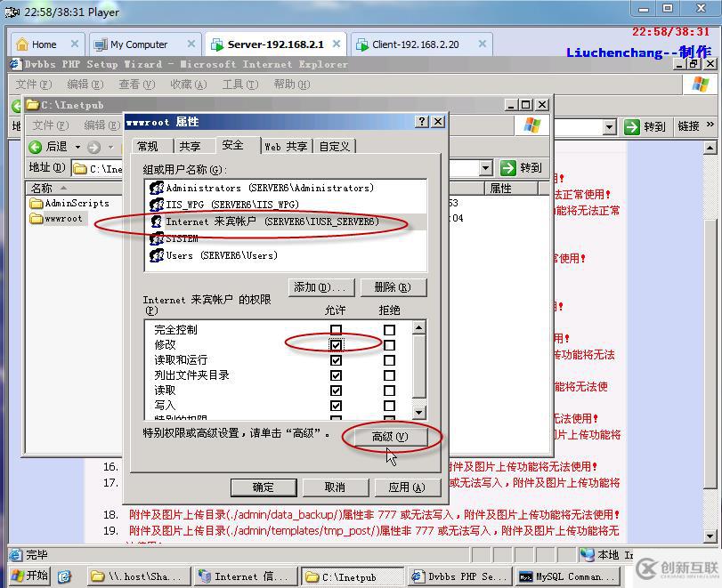722x588 pixels.
Task: Switch to Dvbbs PHP Se... taskbar item
Action: pyautogui.click(x=458, y=576)
